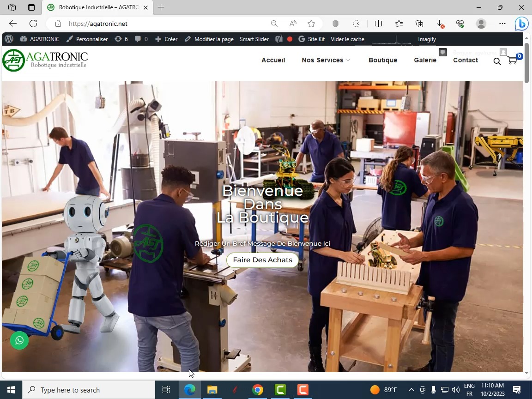This screenshot has width=532, height=399.
Task: Open the Bing Copilot sidebar icon
Action: pos(521,24)
